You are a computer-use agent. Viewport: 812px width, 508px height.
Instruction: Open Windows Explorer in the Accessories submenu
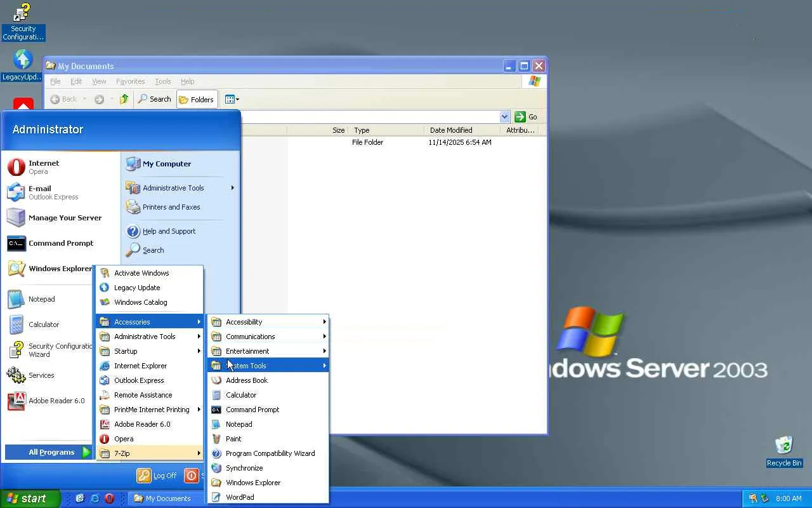click(268, 483)
